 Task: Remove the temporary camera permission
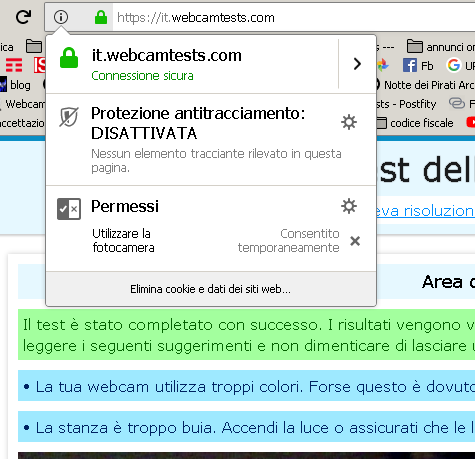[355, 241]
